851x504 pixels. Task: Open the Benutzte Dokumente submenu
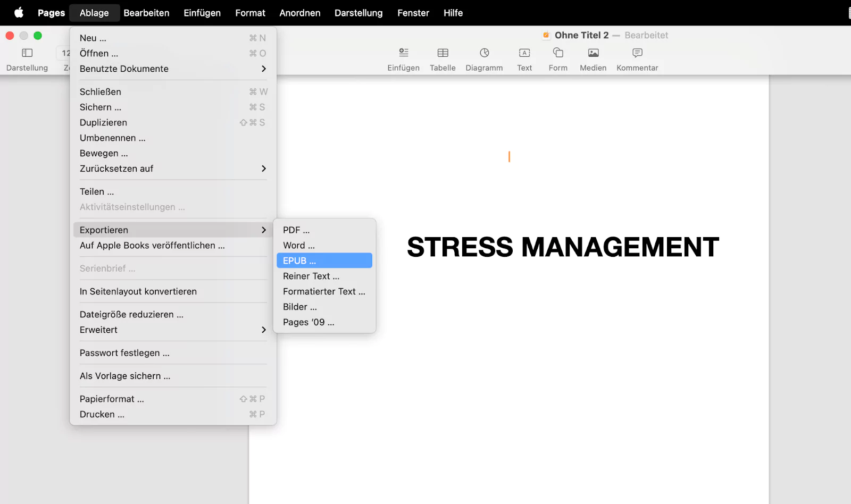[124, 69]
